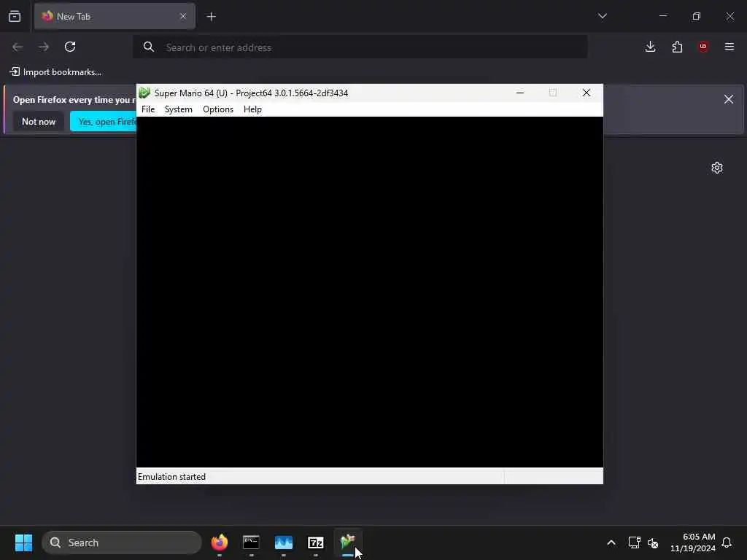Click the Project64 taskbar icon

(x=348, y=542)
